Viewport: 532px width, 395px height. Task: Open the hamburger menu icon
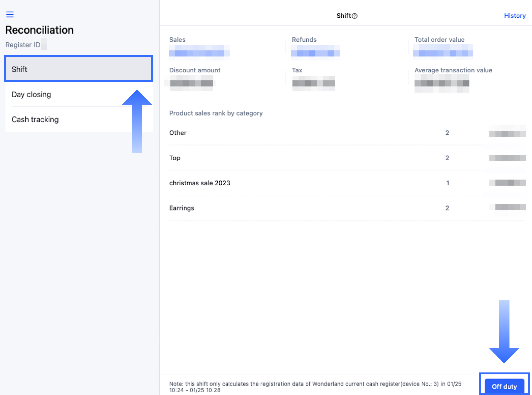[x=10, y=14]
